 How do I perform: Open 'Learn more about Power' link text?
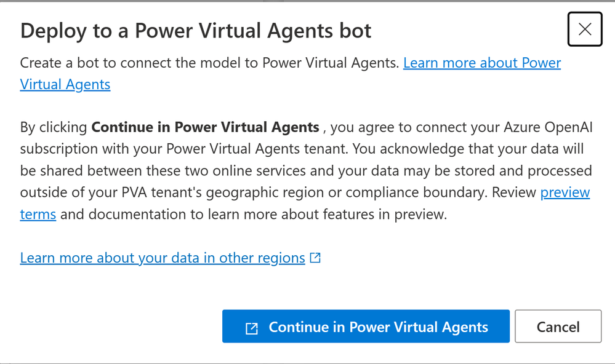pyautogui.click(x=482, y=63)
